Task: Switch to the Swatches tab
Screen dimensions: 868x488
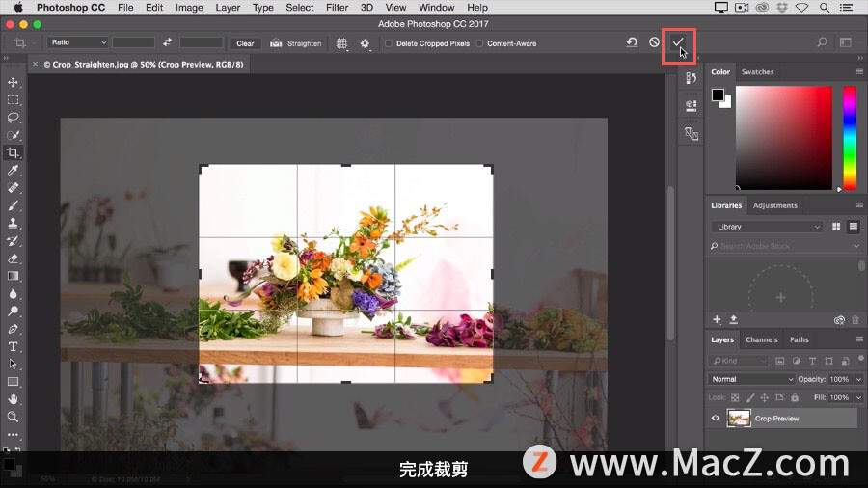Action: click(757, 72)
